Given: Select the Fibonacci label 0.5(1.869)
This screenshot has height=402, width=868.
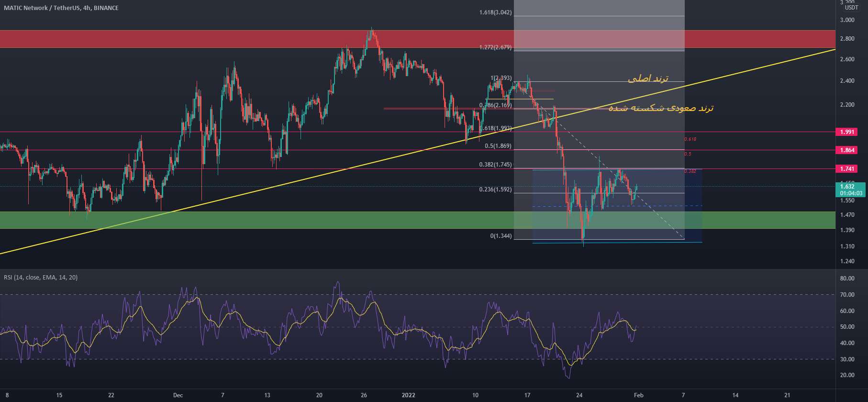Looking at the screenshot, I should 498,146.
